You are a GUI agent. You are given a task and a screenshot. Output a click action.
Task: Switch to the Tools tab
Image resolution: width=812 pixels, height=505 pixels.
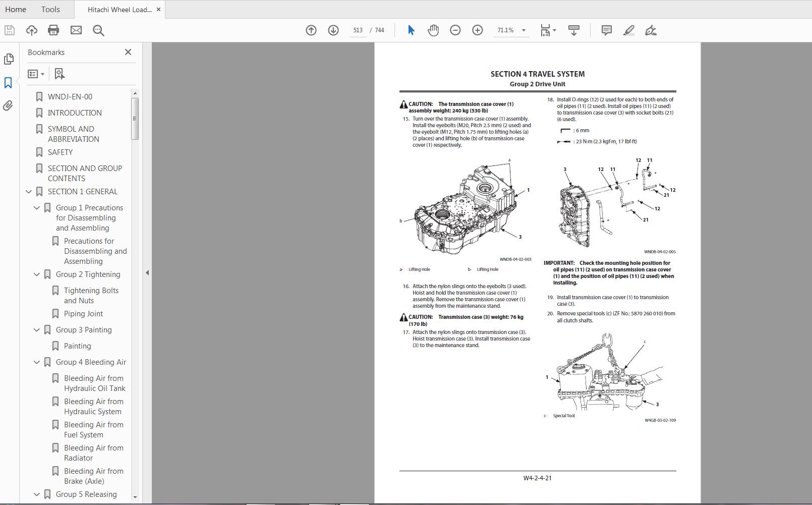tap(50, 9)
